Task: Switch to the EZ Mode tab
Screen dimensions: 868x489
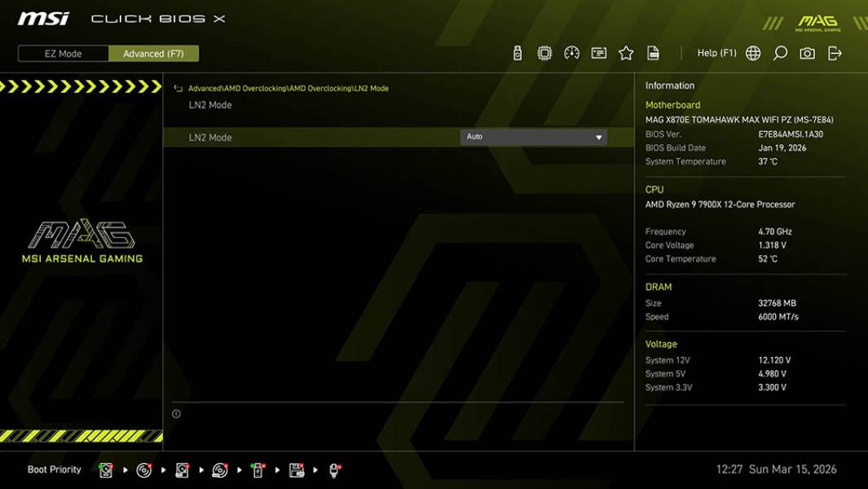Action: pos(62,54)
